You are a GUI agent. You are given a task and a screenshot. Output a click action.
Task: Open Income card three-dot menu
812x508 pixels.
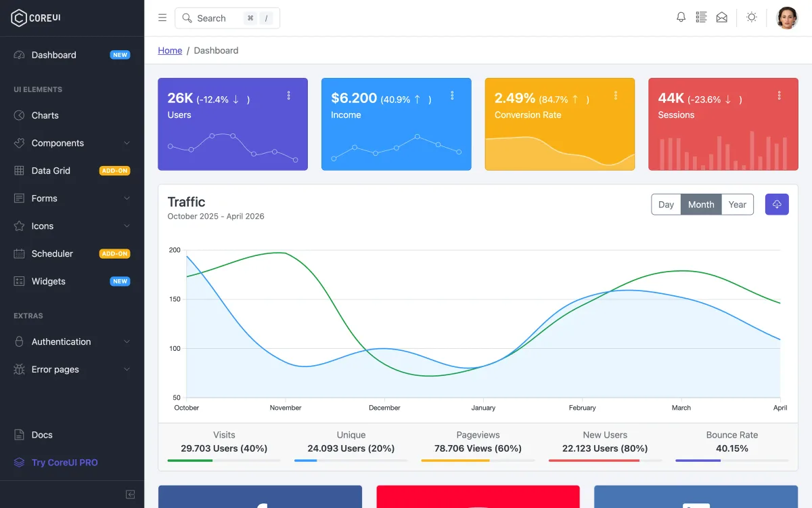453,96
